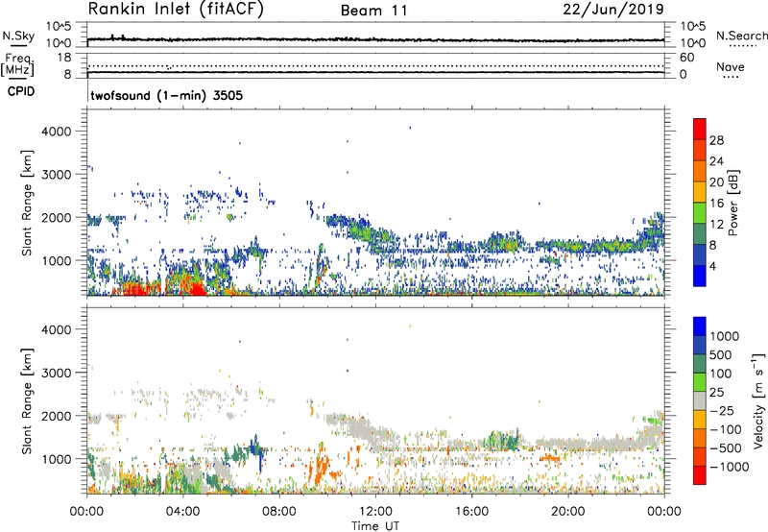Click the date '22/Jun/2019'

[x=613, y=10]
